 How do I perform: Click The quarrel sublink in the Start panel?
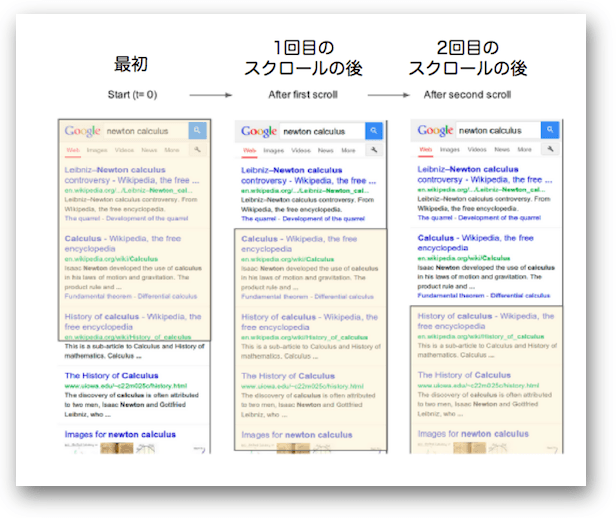(x=82, y=218)
